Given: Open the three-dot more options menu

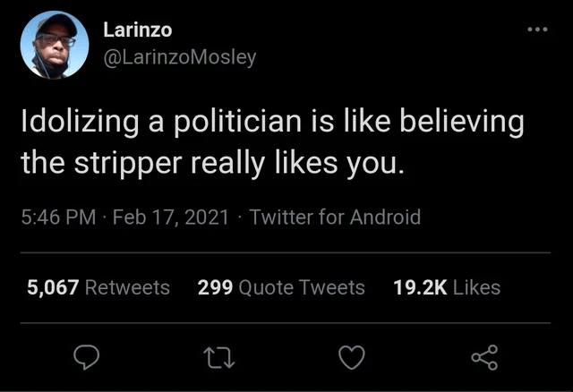Looking at the screenshot, I should coord(536,29).
